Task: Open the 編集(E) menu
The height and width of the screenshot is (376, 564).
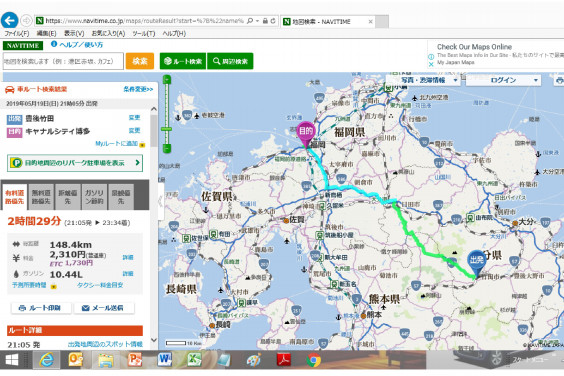Action: coord(46,33)
